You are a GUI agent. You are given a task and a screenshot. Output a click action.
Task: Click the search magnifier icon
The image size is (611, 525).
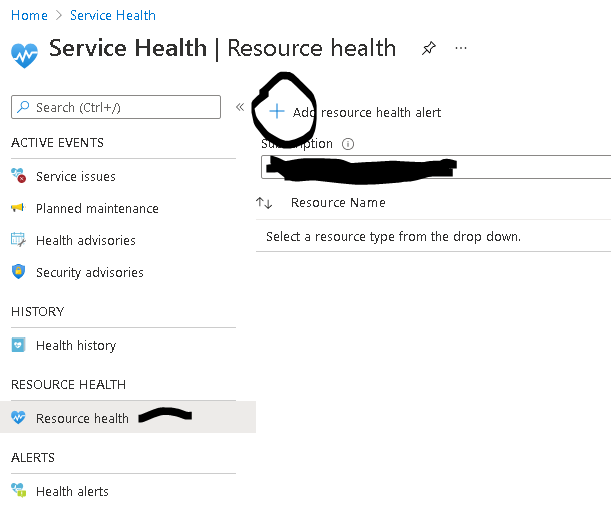(x=23, y=107)
